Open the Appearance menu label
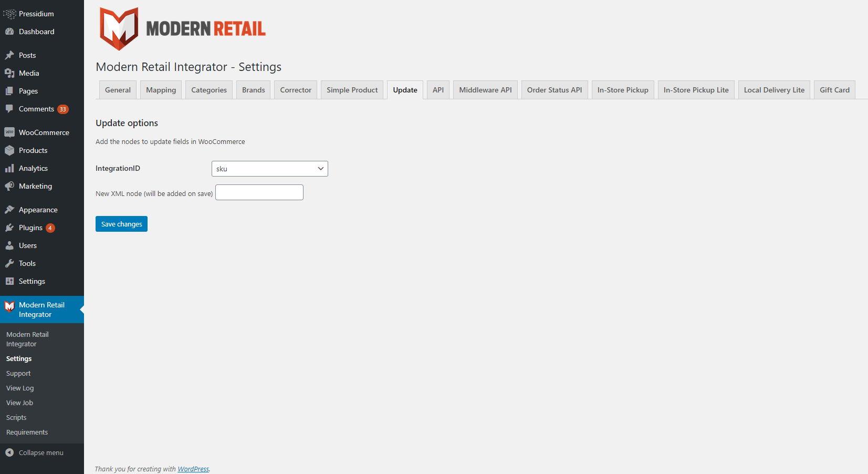This screenshot has width=868, height=474. (38, 210)
